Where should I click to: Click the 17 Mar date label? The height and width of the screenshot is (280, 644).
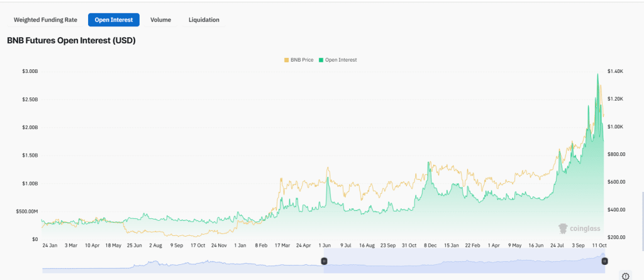[282, 245]
